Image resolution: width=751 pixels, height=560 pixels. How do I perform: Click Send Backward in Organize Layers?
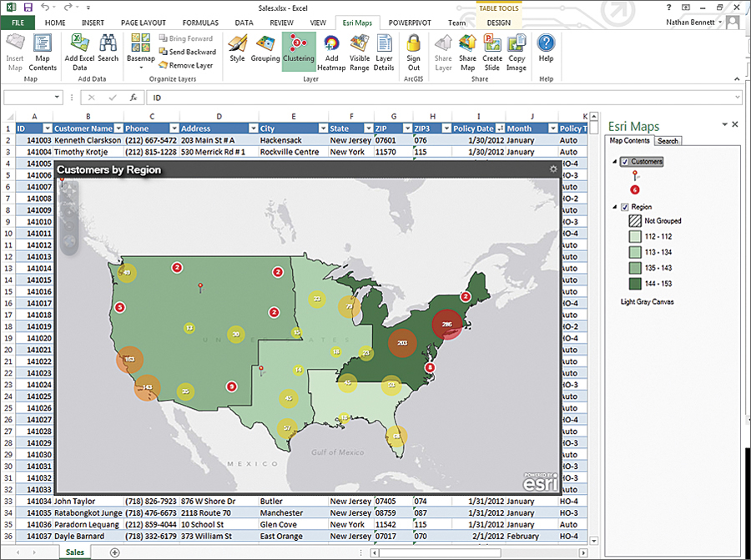[x=187, y=52]
